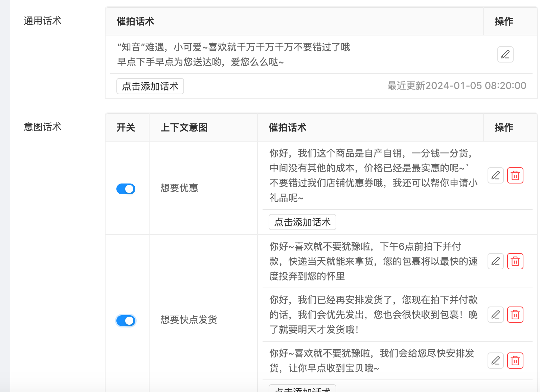Delete the script mentioning 下午6点前拍下并付款

515,261
